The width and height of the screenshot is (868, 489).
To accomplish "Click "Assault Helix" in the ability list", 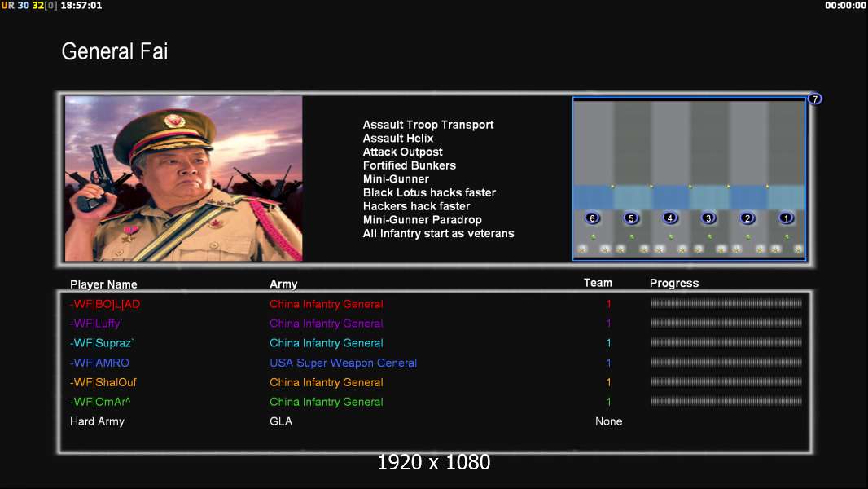I will click(x=398, y=139).
